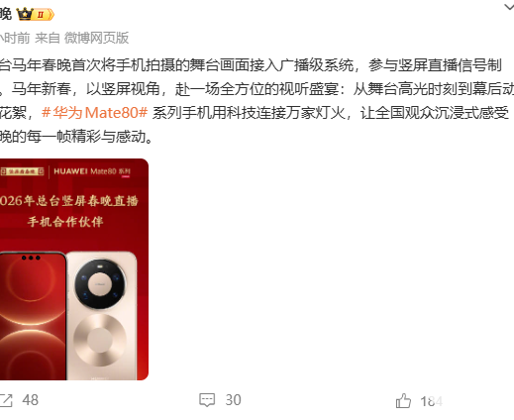Click HUAWEI Mate80 logo in the image

[x=92, y=171]
